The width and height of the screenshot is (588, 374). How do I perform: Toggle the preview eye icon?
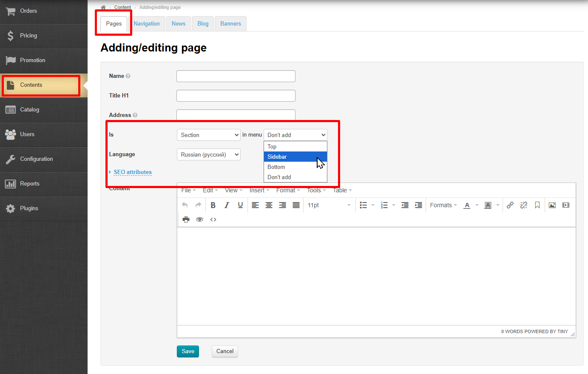click(x=199, y=220)
